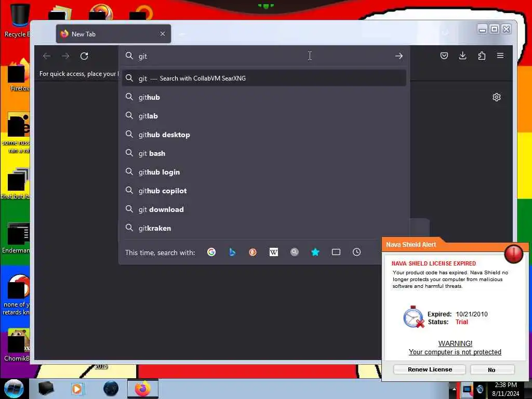Image resolution: width=532 pixels, height=399 pixels.
Task: Choose the gray magnifier search engine icon
Action: 295,252
